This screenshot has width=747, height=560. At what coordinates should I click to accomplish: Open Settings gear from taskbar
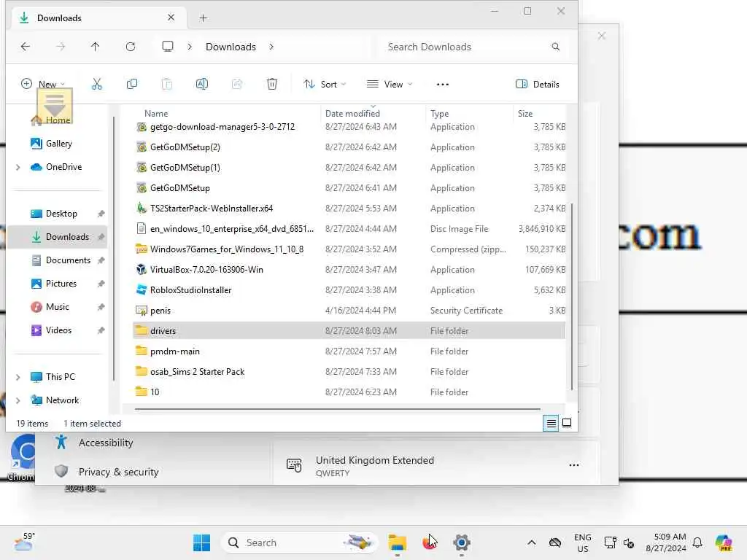pyautogui.click(x=462, y=542)
